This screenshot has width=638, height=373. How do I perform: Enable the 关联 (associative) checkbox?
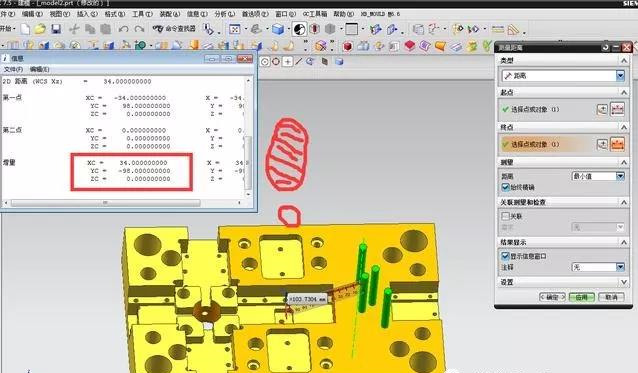click(505, 216)
